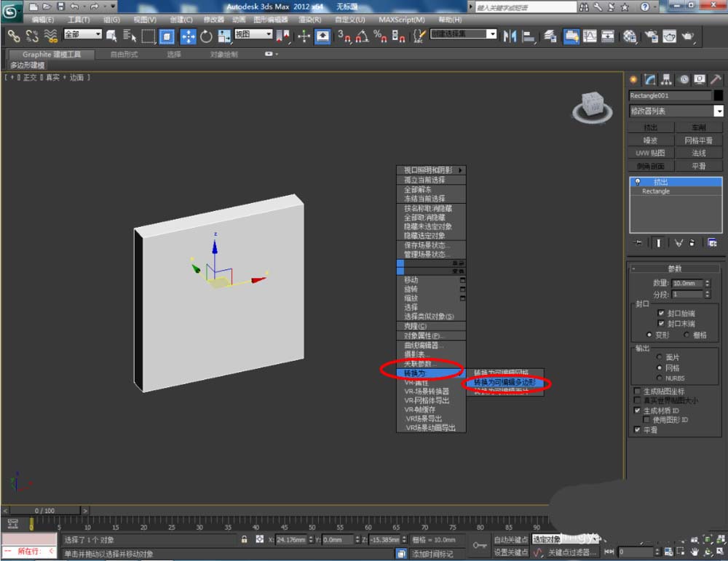
Task: Collapse the 参数 rollout
Action: (x=676, y=268)
